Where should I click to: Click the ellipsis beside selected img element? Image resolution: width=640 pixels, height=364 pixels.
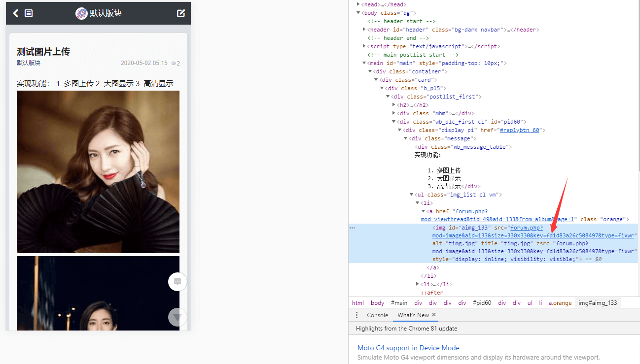(x=352, y=228)
